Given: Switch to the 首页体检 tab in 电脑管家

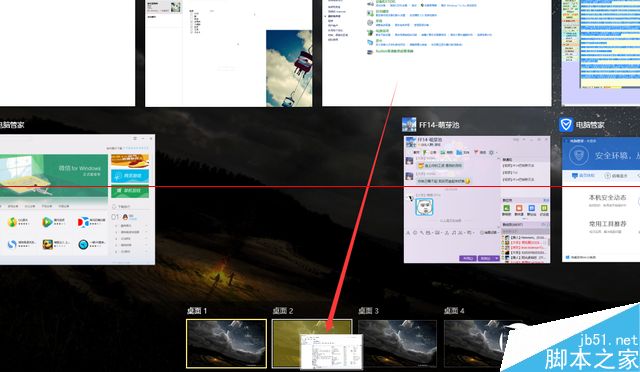Looking at the screenshot, I should coord(583,176).
